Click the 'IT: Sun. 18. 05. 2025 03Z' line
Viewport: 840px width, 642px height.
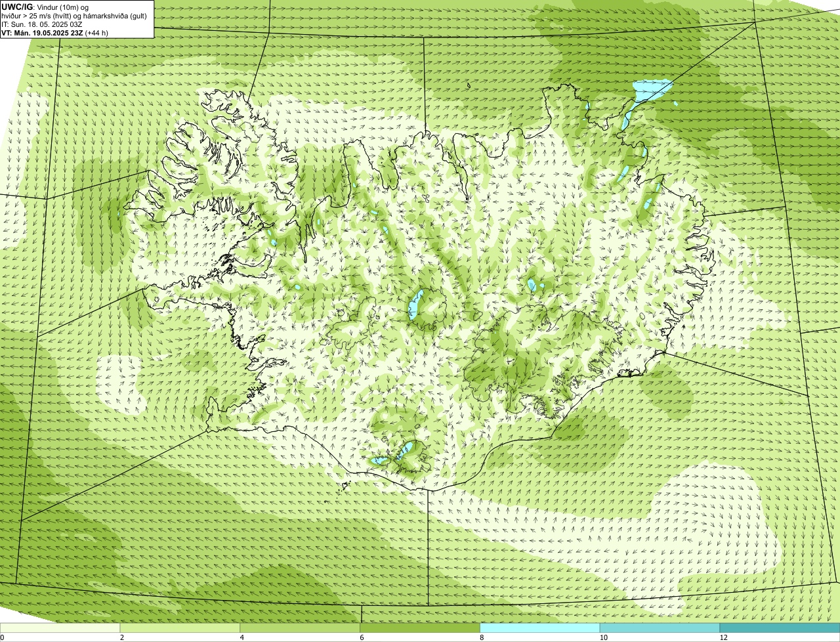[x=41, y=24]
